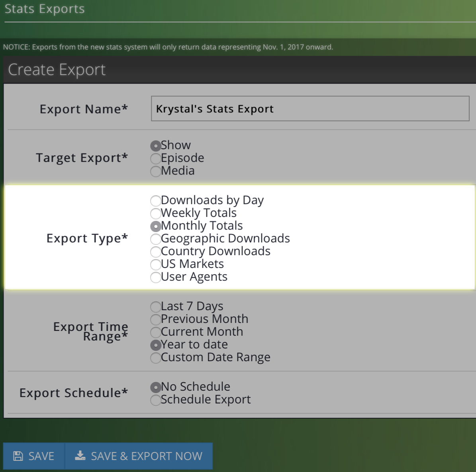The width and height of the screenshot is (476, 472).
Task: Select Last 7 Days time range
Action: click(155, 307)
